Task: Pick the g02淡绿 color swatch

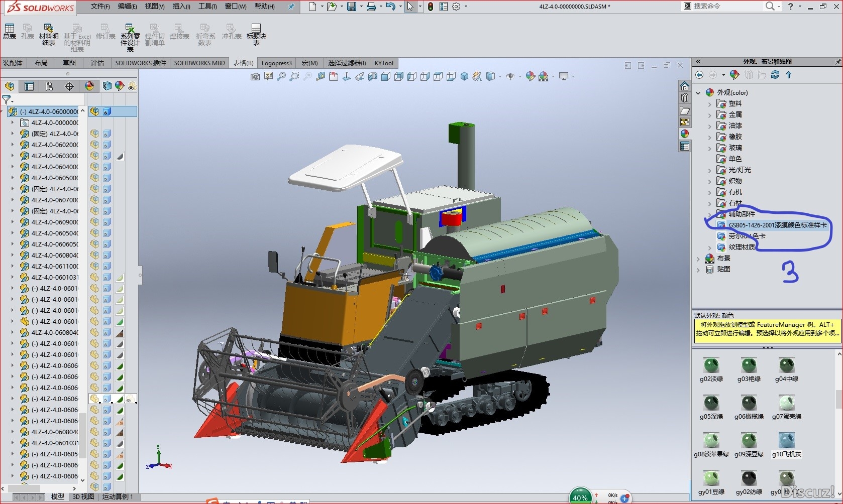Action: pyautogui.click(x=711, y=370)
